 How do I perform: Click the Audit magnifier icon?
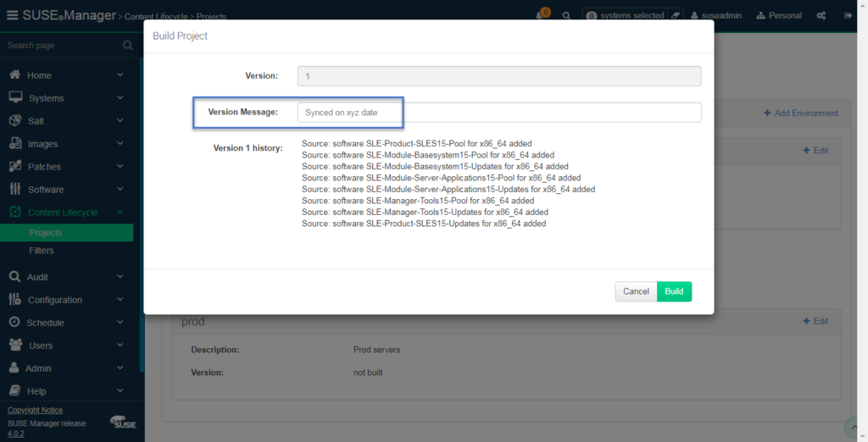pyautogui.click(x=15, y=277)
